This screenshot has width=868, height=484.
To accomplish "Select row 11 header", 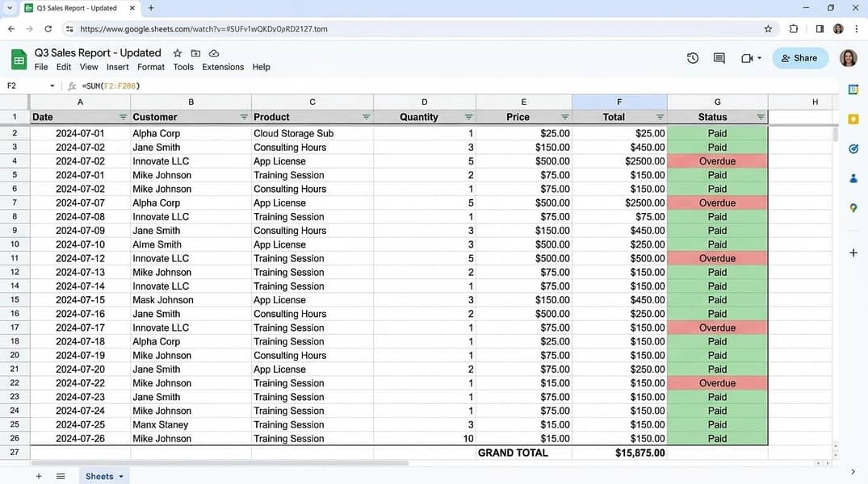I will click(x=15, y=258).
